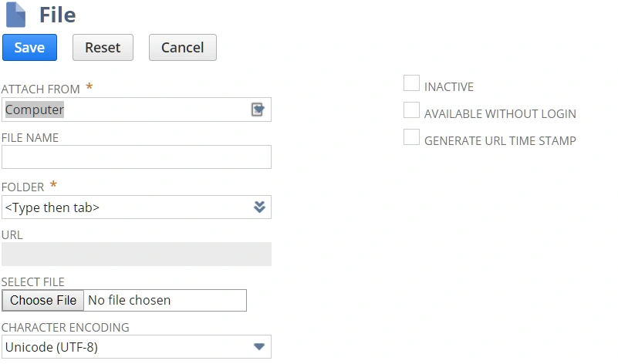Click the File page document icon

point(15,15)
